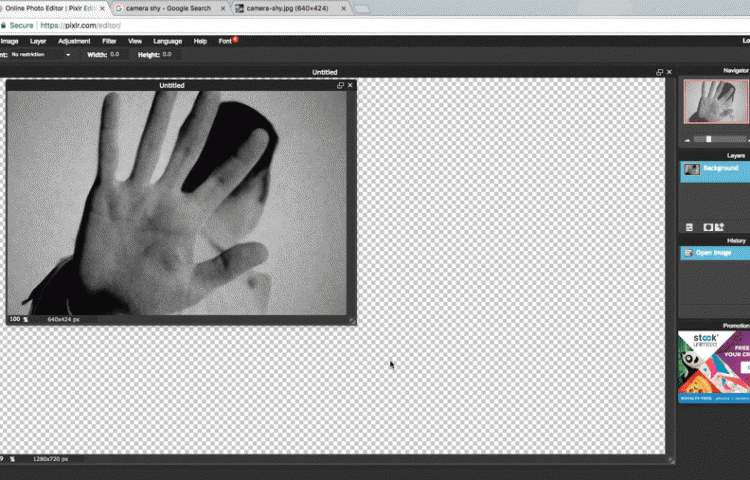The image size is (750, 480).
Task: Open layer settings icon in Layers panel
Action: pyautogui.click(x=689, y=227)
